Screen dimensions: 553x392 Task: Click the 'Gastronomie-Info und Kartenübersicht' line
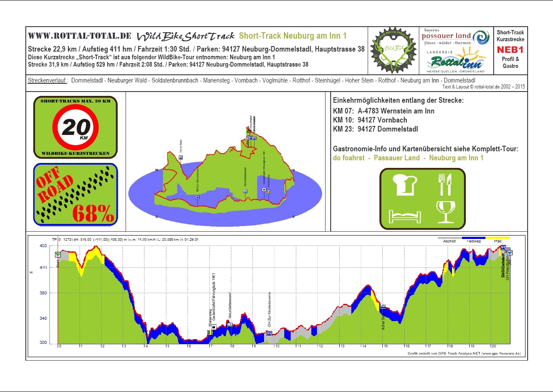[x=426, y=149]
